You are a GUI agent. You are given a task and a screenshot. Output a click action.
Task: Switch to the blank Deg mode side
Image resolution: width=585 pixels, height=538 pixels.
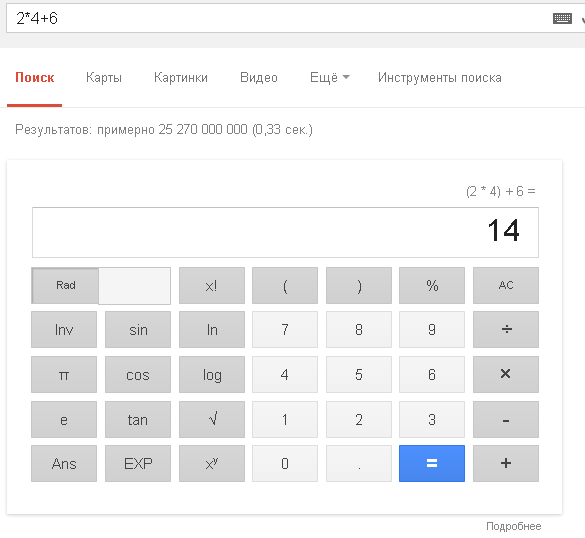[x=135, y=286]
